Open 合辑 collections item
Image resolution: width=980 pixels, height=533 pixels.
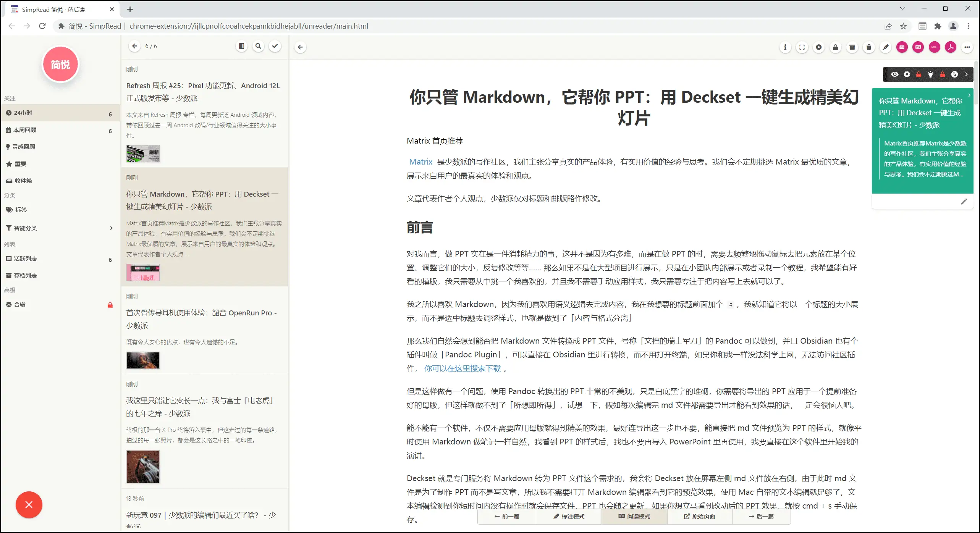[x=60, y=305]
